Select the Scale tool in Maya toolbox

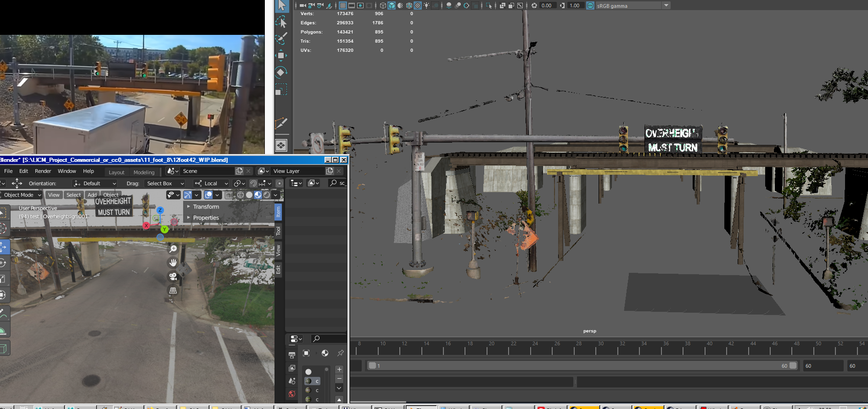point(281,89)
